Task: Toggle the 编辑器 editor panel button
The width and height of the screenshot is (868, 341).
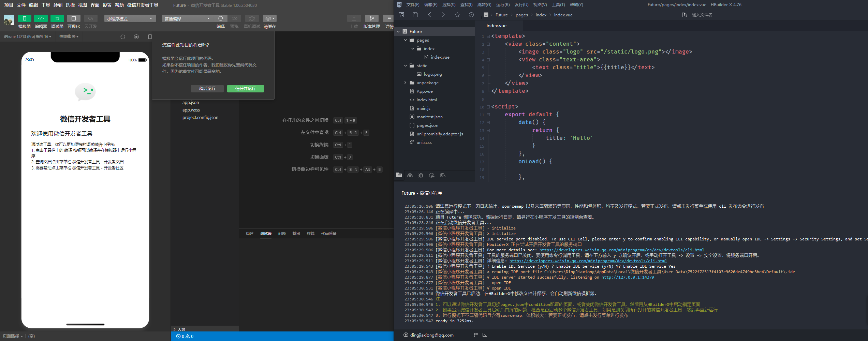Action: click(41, 18)
